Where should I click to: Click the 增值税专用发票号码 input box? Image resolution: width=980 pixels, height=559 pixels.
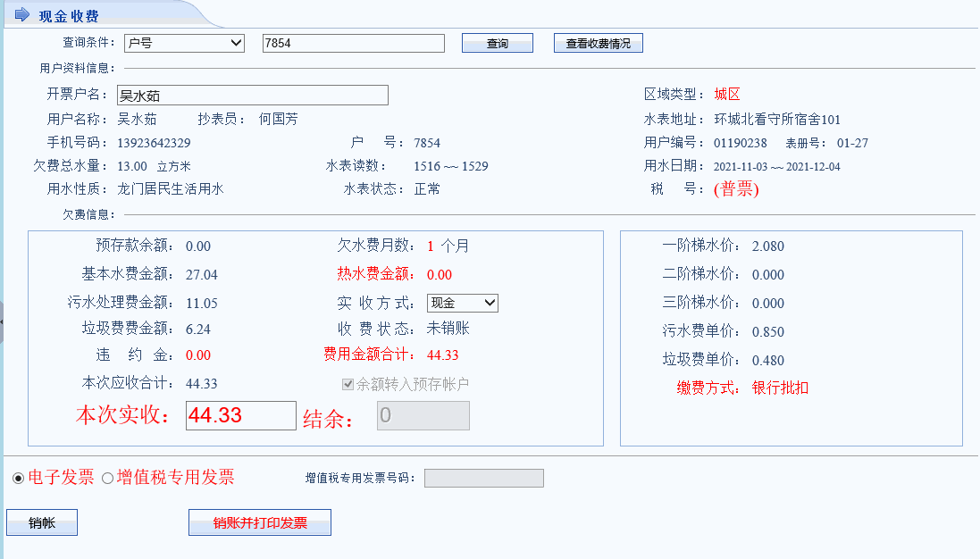tap(483, 479)
